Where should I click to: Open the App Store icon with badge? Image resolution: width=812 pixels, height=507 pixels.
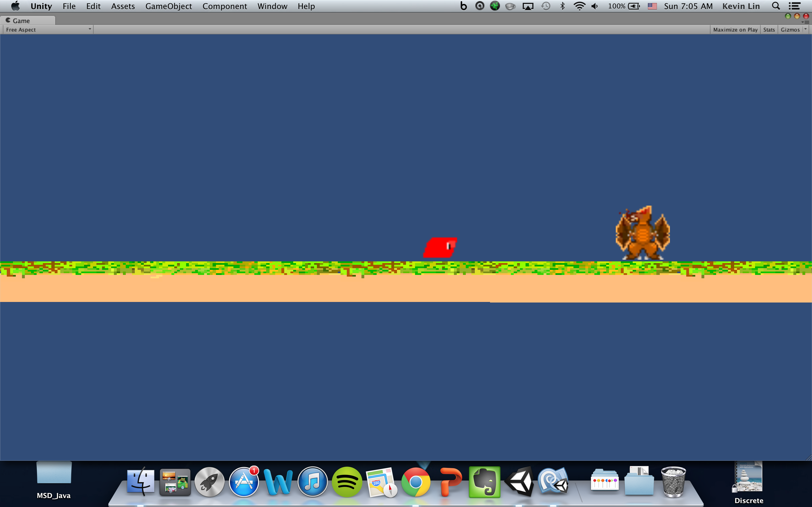[244, 482]
